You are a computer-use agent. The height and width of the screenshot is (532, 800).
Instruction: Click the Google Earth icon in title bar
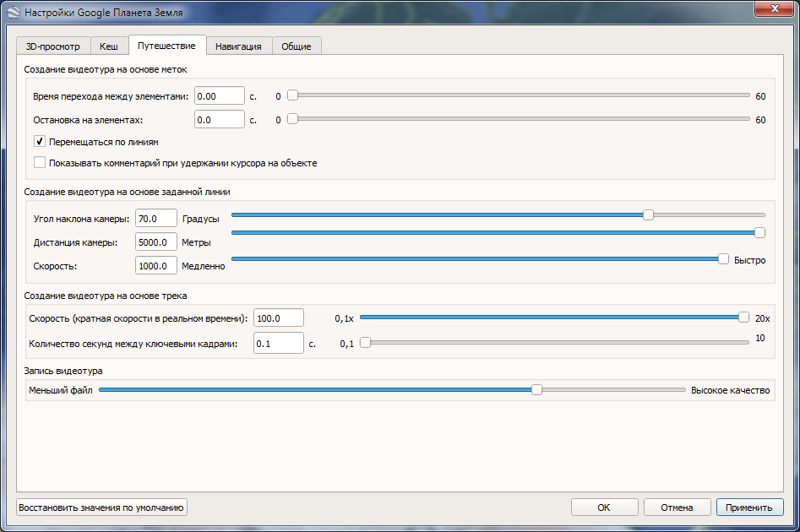pos(14,12)
